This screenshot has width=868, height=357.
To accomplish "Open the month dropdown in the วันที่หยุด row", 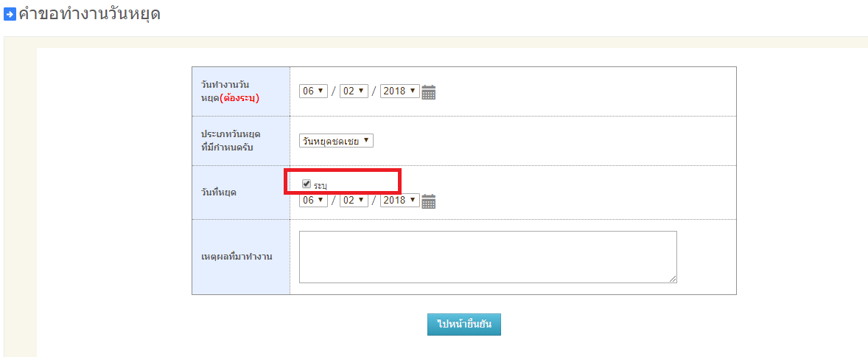I will [x=354, y=200].
